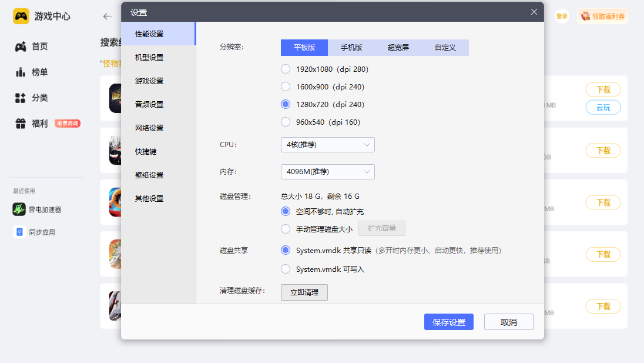Expand the CPU 4核(推荐) dropdown

327,144
